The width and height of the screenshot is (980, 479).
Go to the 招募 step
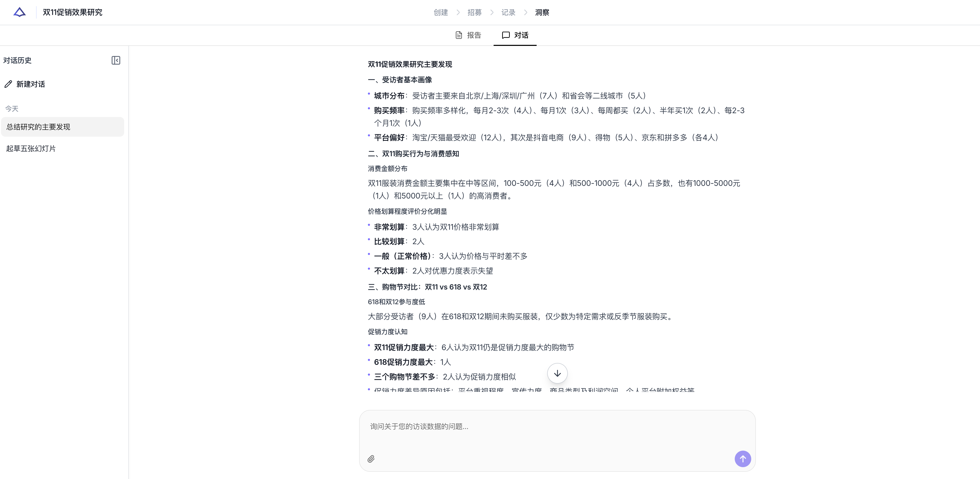474,13
